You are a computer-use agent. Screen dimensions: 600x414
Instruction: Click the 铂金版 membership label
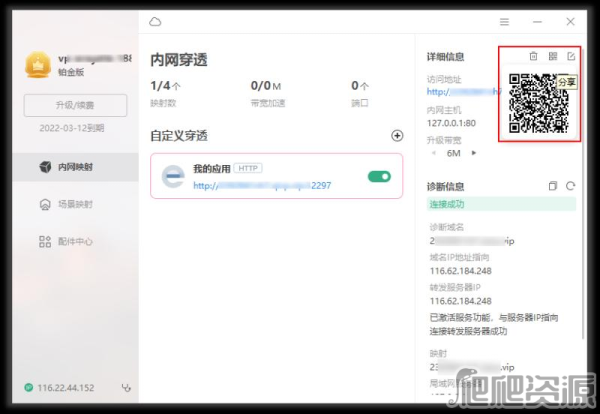tap(71, 72)
